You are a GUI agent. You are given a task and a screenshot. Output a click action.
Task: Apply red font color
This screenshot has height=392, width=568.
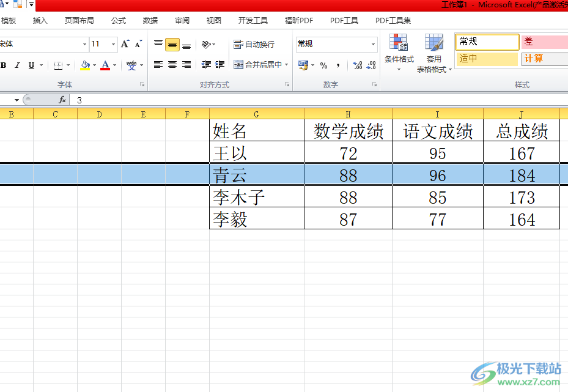105,65
